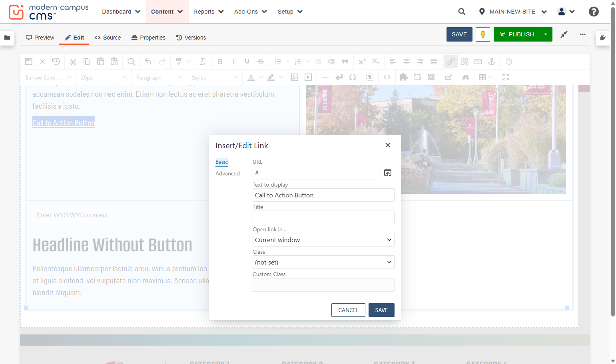Expand the Open link in dropdown
The width and height of the screenshot is (616, 364).
323,240
